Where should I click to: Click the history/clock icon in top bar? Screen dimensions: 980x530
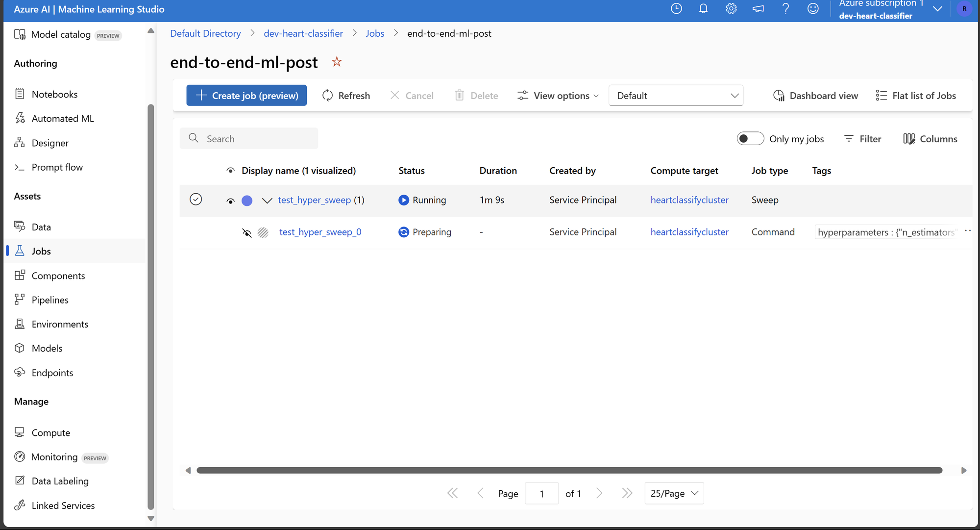tap(676, 8)
